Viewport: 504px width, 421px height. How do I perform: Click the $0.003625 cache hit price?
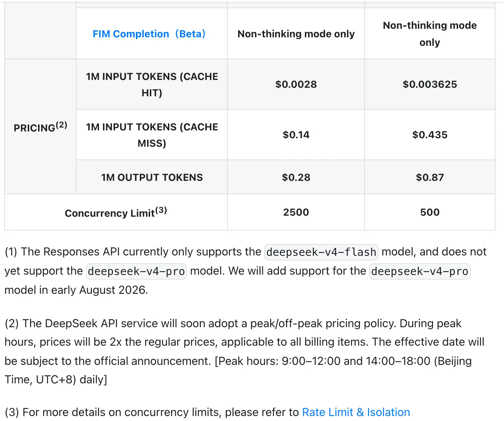tap(430, 84)
